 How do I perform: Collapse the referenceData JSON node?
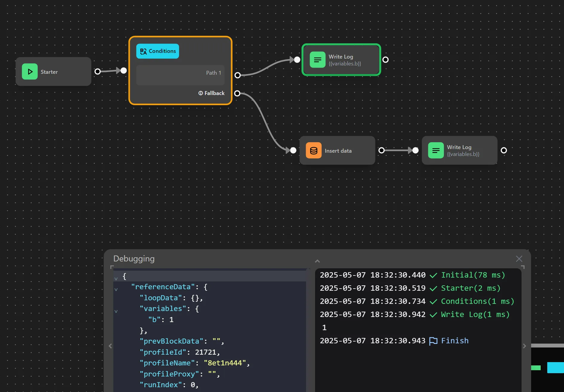[116, 289]
